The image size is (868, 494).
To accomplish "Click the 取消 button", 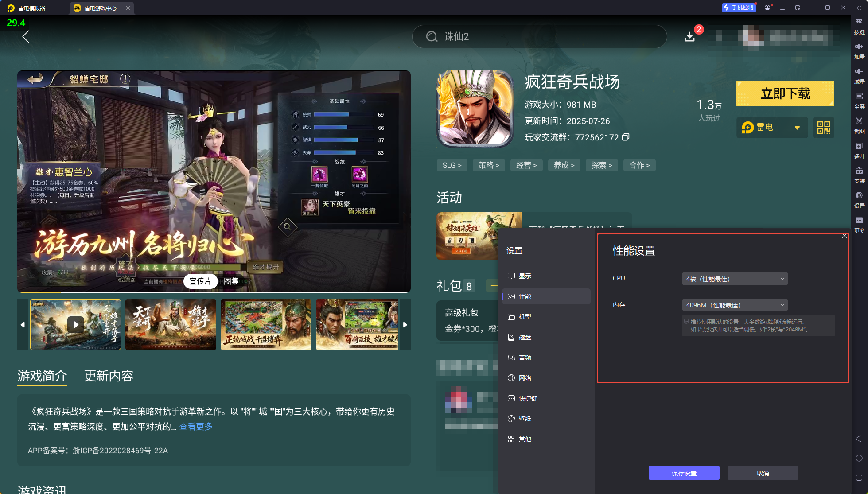I will 763,473.
